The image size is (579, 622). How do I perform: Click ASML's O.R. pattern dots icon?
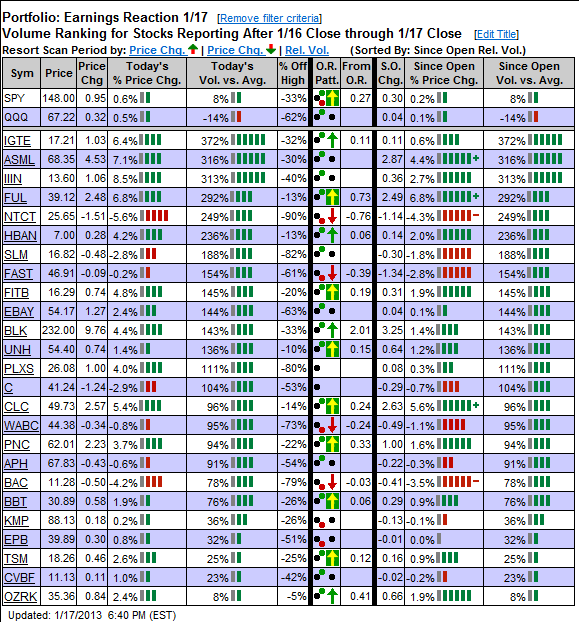tap(324, 159)
